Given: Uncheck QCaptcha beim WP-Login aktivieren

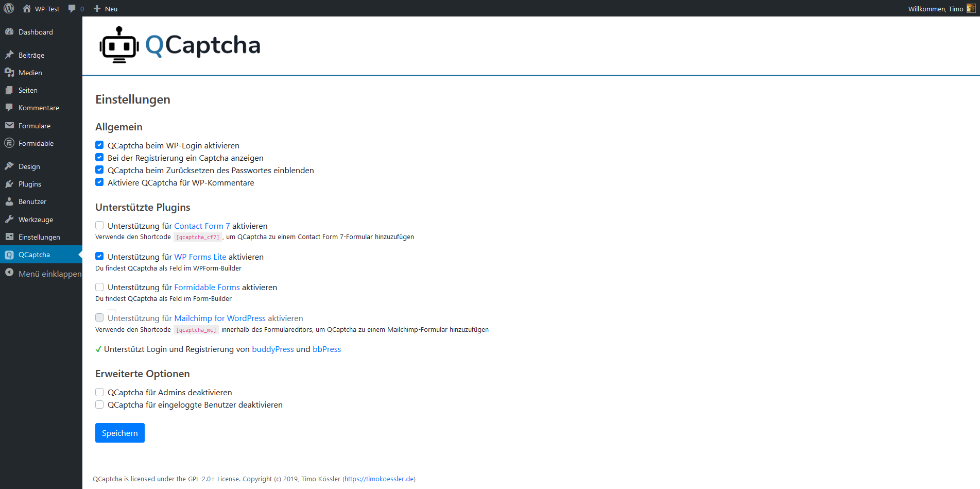Looking at the screenshot, I should [99, 145].
